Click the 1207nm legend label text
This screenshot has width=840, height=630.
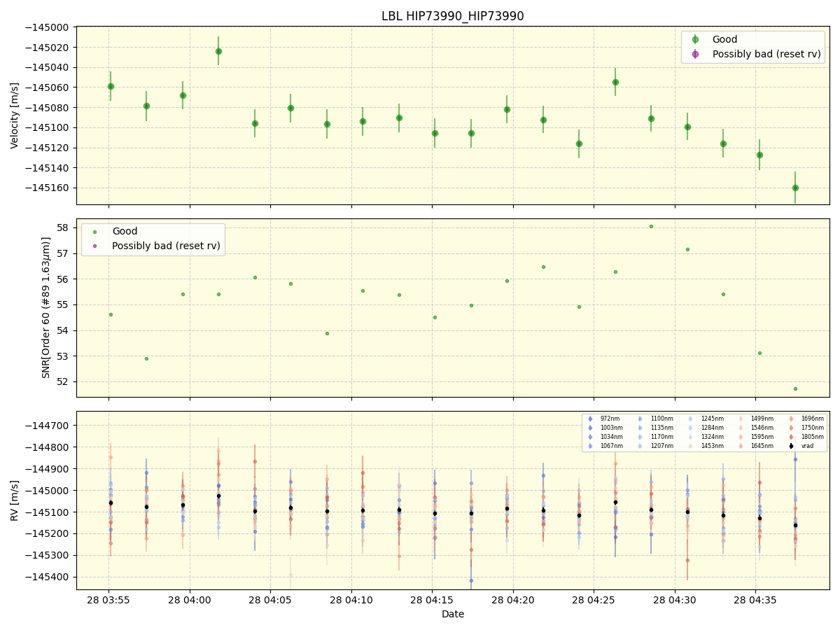point(661,446)
